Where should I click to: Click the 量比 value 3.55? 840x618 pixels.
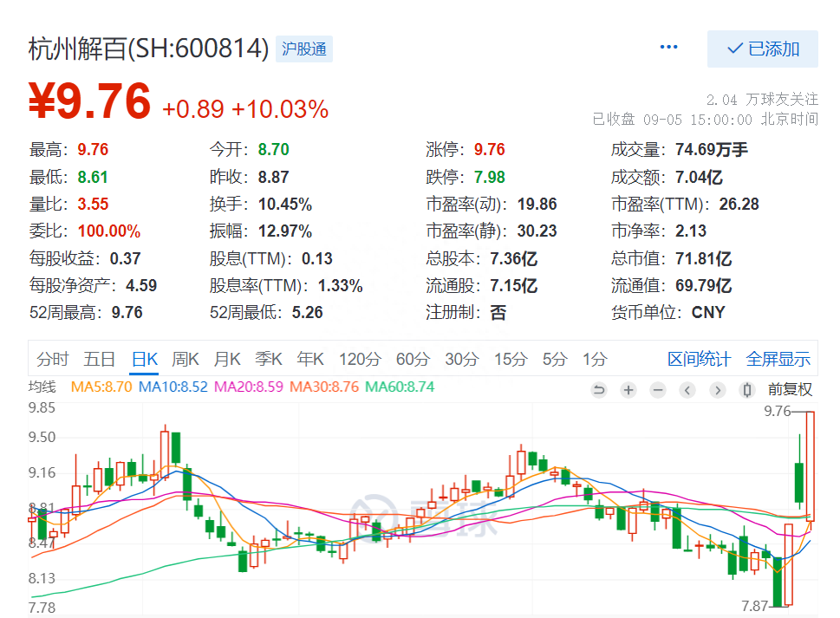(x=94, y=204)
